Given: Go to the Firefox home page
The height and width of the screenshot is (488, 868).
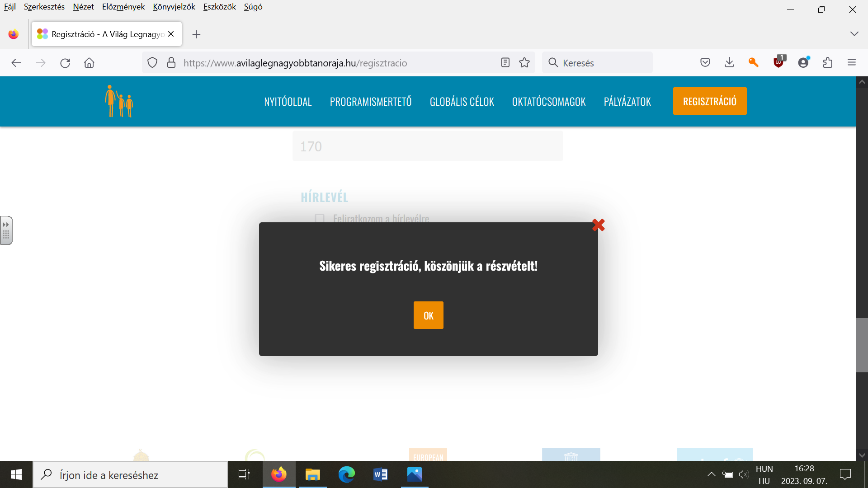Looking at the screenshot, I should pyautogui.click(x=89, y=63).
